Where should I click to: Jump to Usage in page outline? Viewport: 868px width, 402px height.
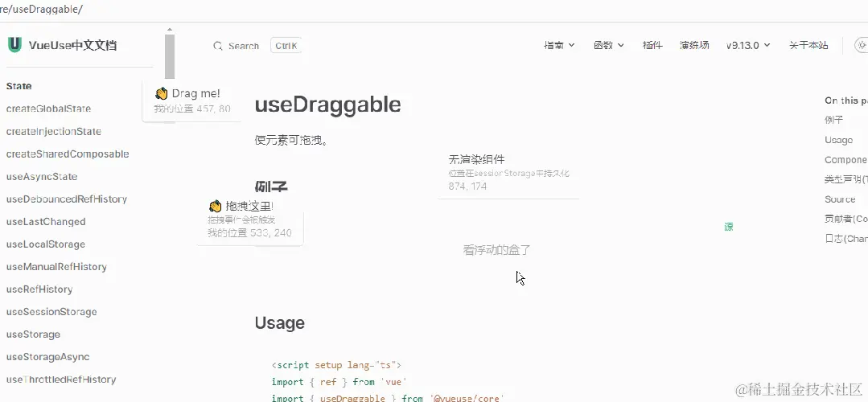coord(839,140)
